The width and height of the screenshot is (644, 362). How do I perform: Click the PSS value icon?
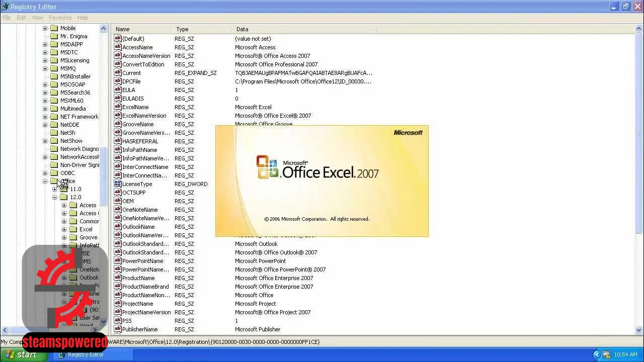tap(118, 320)
